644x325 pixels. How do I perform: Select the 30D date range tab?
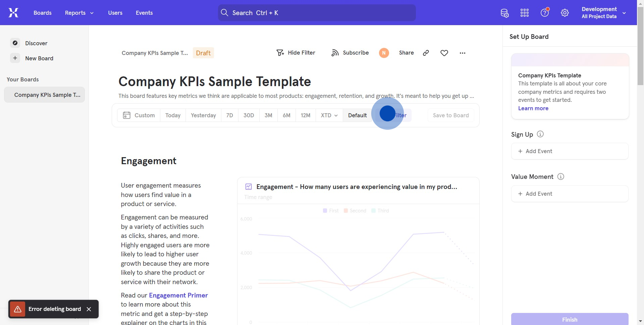(249, 115)
